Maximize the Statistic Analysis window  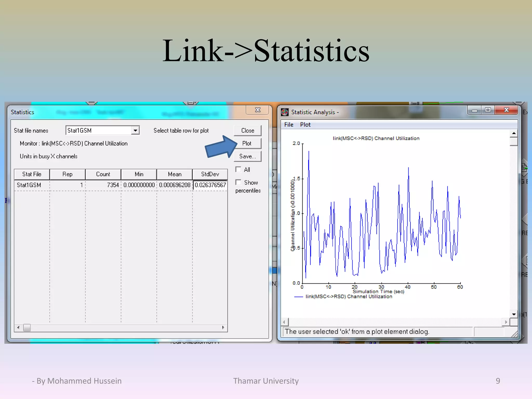488,110
